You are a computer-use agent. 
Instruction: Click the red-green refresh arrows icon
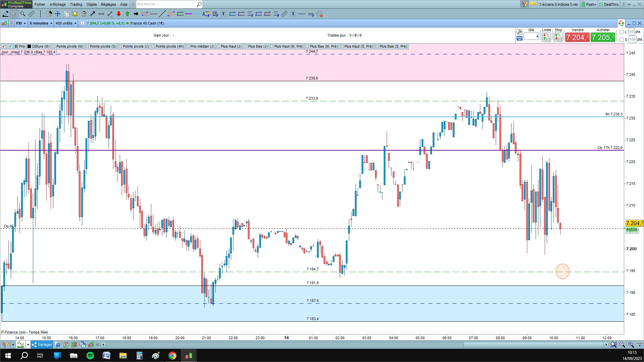[621, 23]
